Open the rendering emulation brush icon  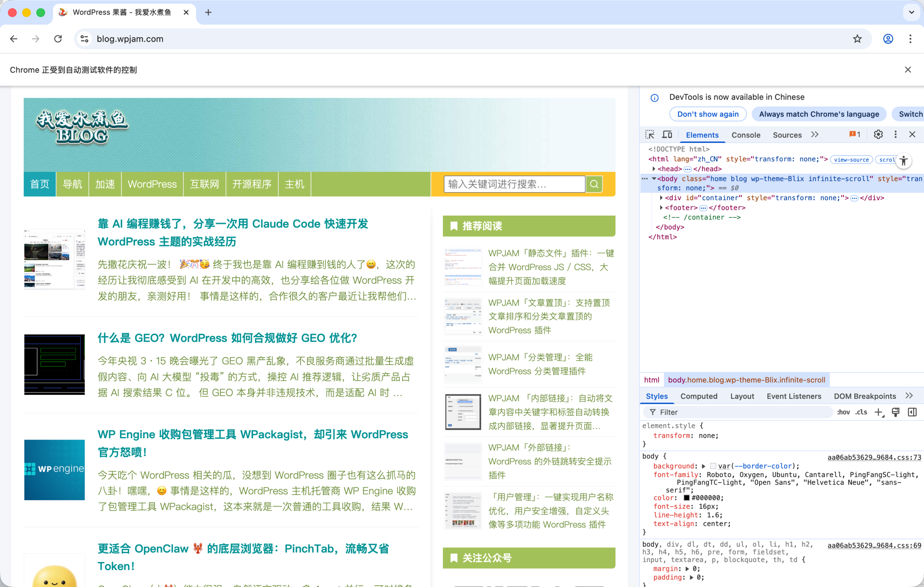[896, 412]
